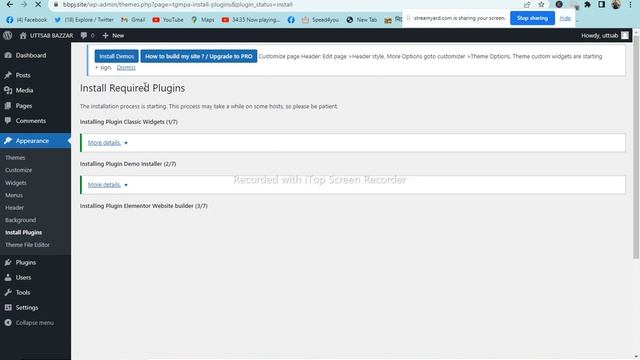
Task: Visit UTTSAB BAZZAR site home
Action: tap(46, 36)
